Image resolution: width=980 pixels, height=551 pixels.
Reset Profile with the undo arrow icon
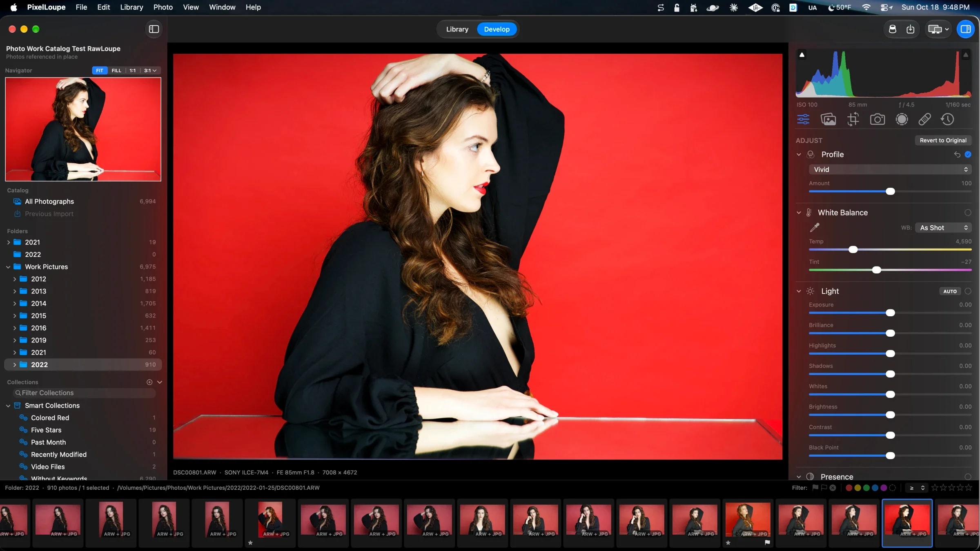(957, 154)
